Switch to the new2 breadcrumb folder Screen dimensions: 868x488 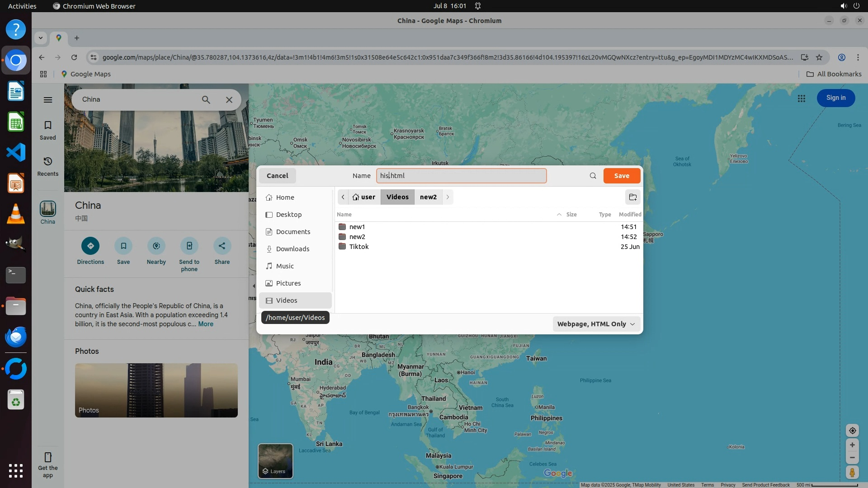pyautogui.click(x=428, y=197)
